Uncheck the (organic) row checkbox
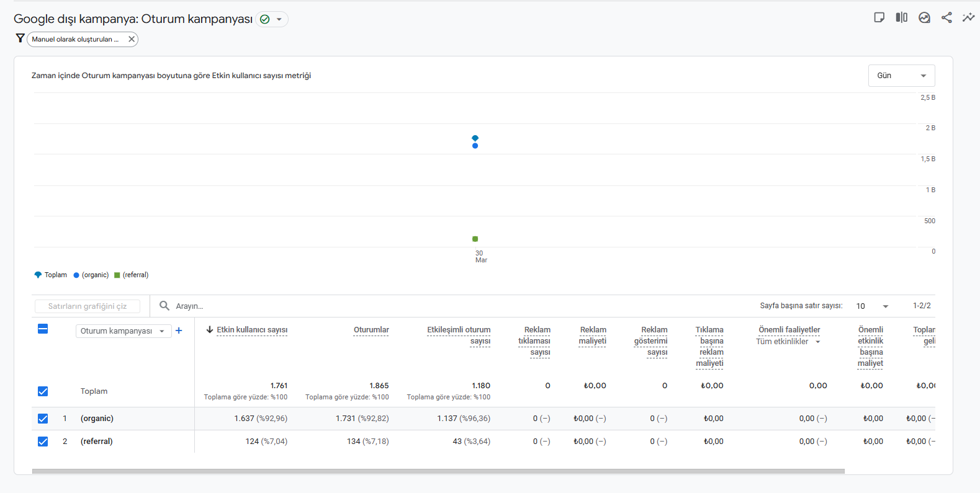The image size is (980, 493). (43, 419)
